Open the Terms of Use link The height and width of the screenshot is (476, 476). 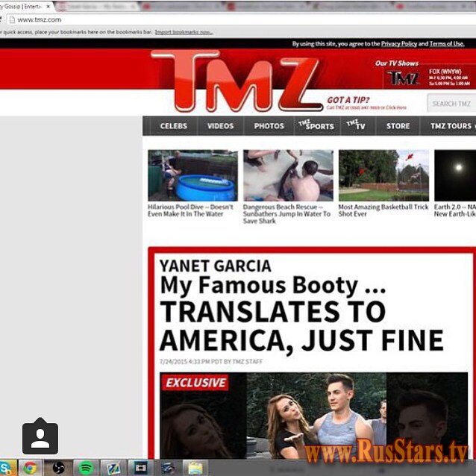coord(447,44)
